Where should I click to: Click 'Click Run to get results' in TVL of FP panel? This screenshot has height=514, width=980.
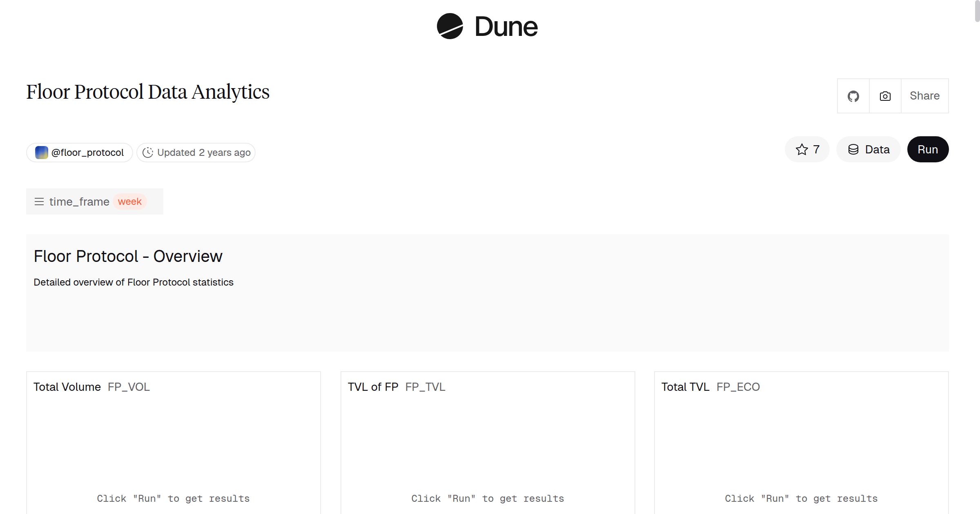pyautogui.click(x=487, y=498)
